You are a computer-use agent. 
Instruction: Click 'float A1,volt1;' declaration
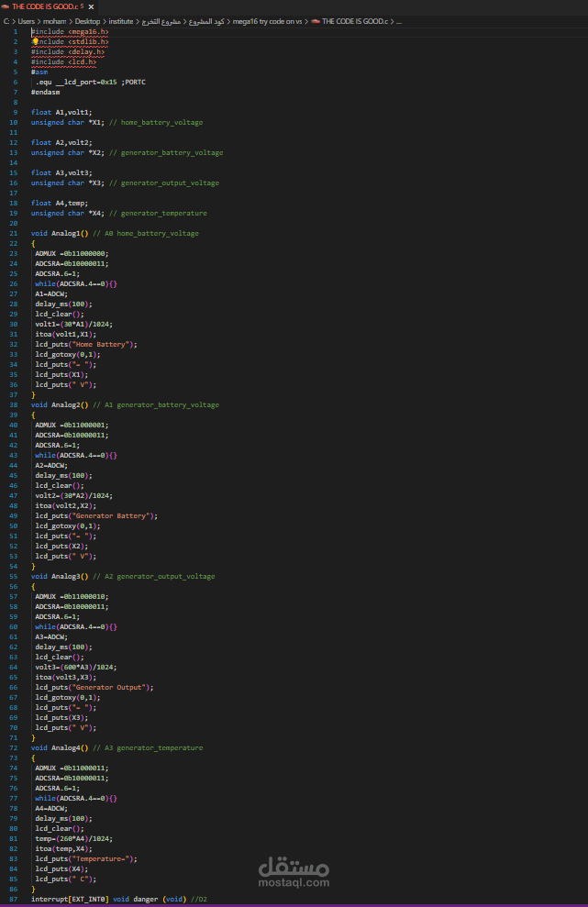click(x=61, y=112)
